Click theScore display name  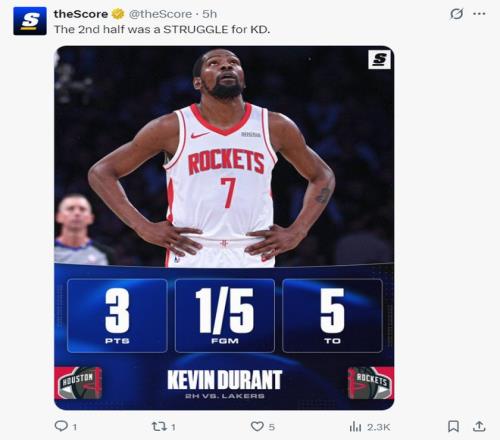(x=81, y=14)
